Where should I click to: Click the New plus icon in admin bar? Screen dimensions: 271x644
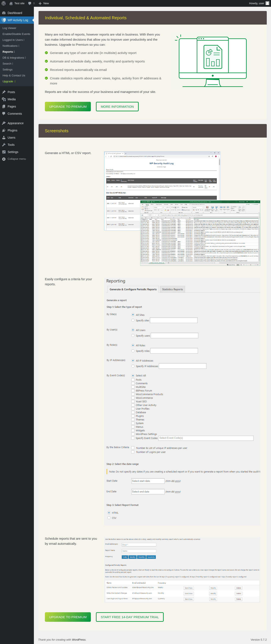[x=40, y=3]
